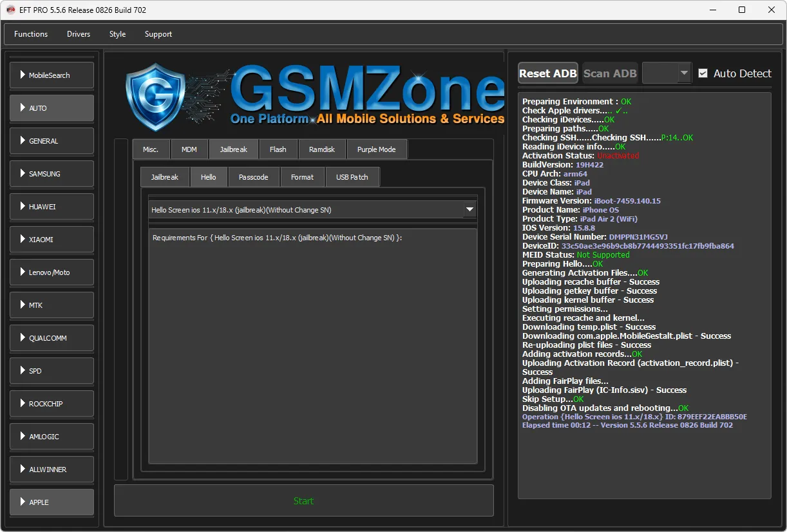
Task: Click inside the Requirements text area
Action: [312, 346]
